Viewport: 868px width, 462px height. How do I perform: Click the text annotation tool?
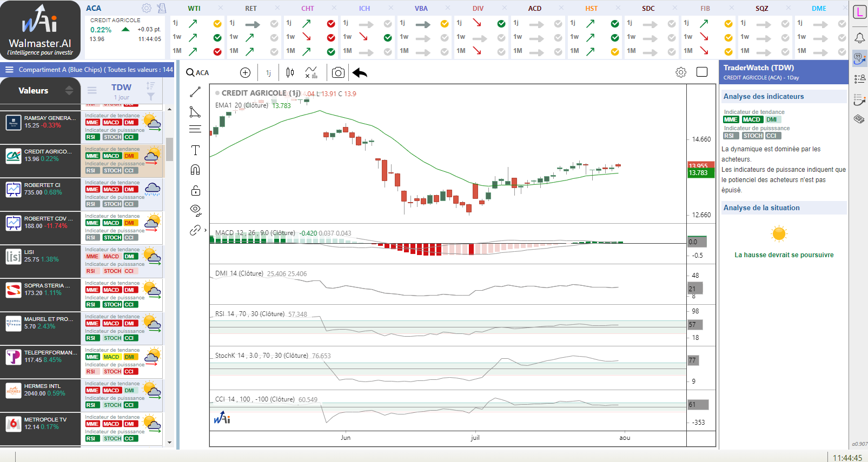(195, 150)
